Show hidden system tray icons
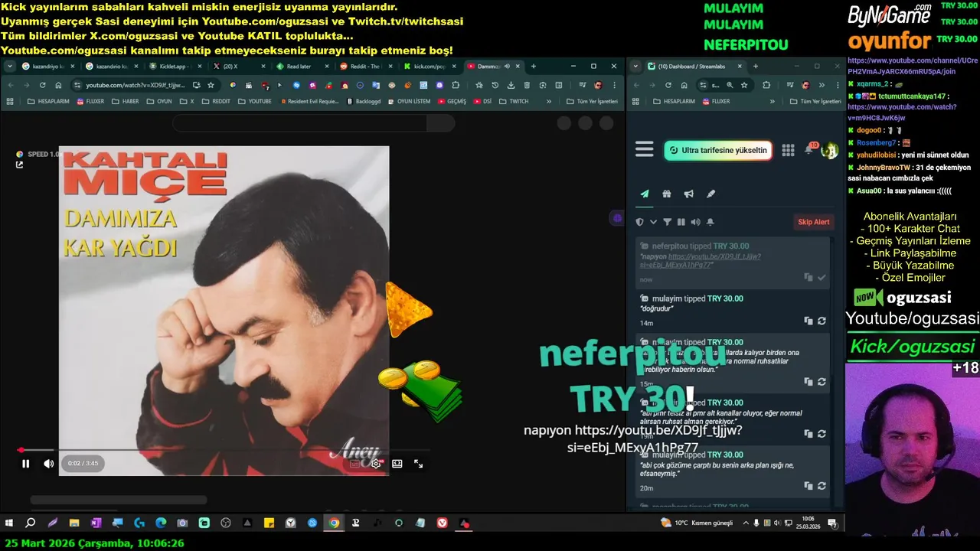Viewport: 980px width, 551px height. pyautogui.click(x=746, y=523)
